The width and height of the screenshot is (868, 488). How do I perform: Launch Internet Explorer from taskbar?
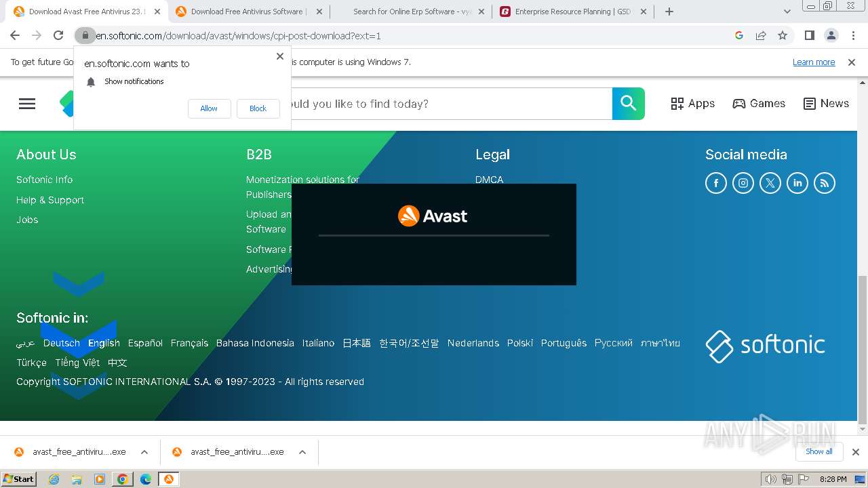tap(54, 479)
